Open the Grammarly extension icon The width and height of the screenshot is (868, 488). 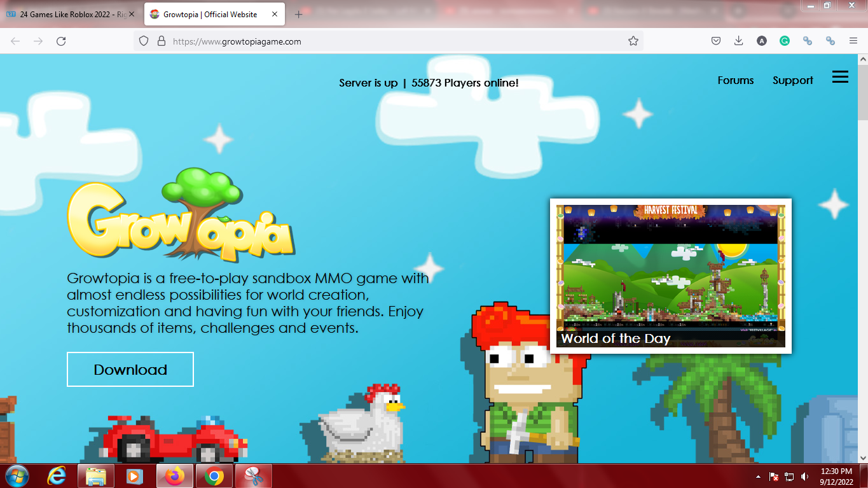(785, 41)
